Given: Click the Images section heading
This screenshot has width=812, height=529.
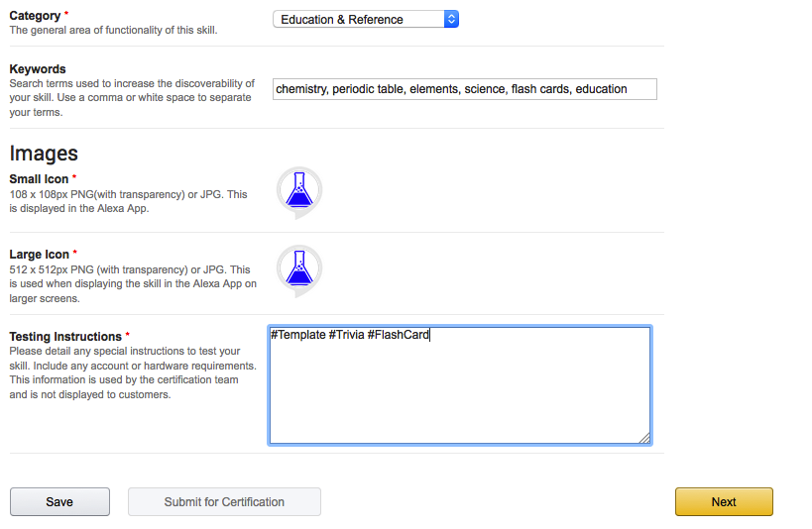Looking at the screenshot, I should tap(44, 154).
